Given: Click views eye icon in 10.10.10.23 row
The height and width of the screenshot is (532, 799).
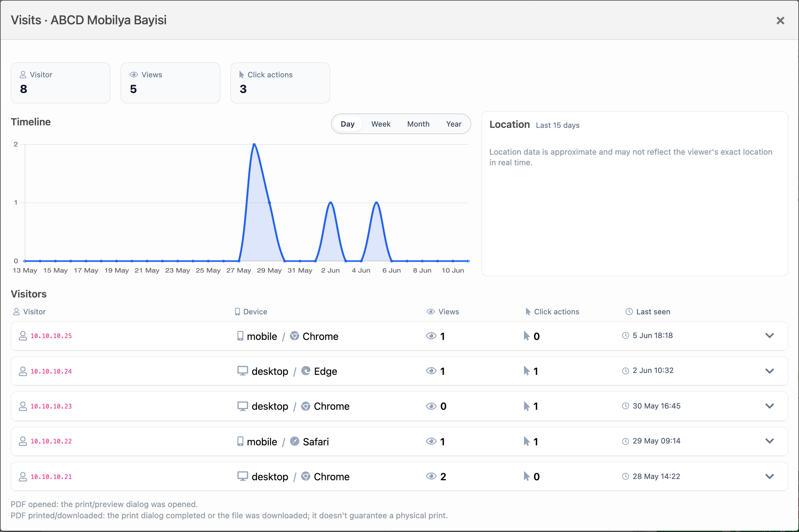Looking at the screenshot, I should 431,406.
